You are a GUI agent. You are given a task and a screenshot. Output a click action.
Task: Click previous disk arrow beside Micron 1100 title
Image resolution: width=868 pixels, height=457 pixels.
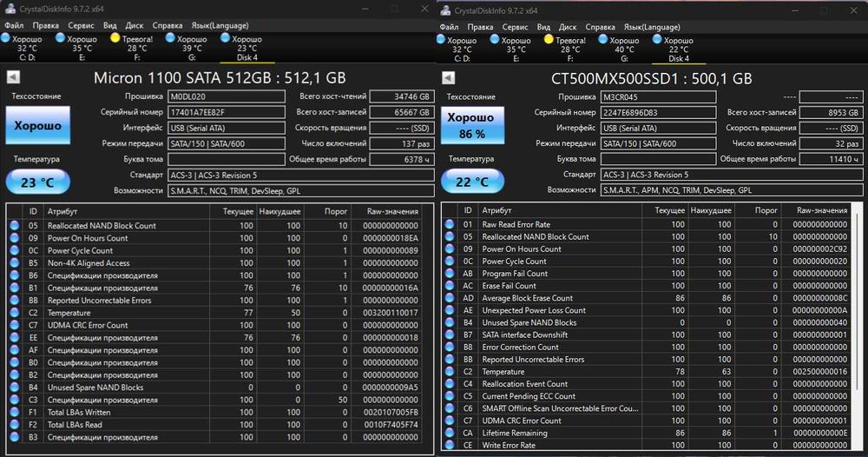pos(13,77)
